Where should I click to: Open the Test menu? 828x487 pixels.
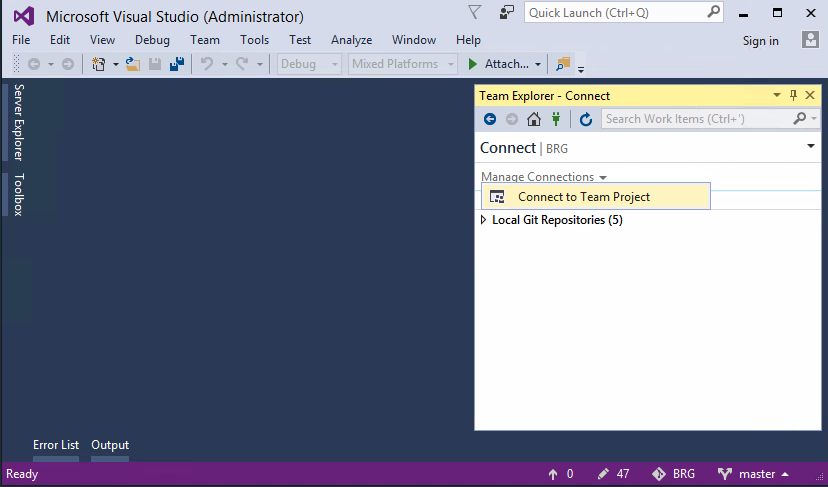[x=300, y=40]
